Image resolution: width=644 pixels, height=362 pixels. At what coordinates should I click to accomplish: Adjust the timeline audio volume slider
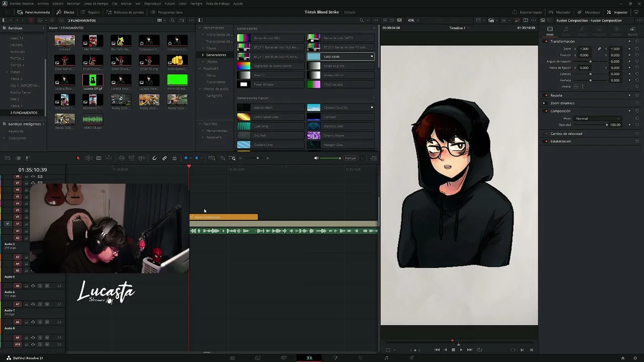[331, 158]
